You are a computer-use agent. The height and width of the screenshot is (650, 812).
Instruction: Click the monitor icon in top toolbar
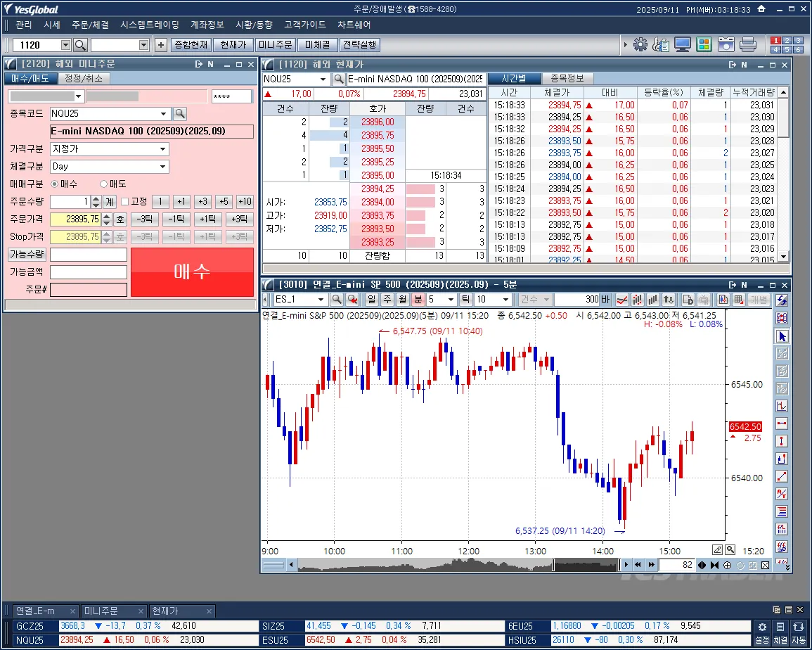682,45
